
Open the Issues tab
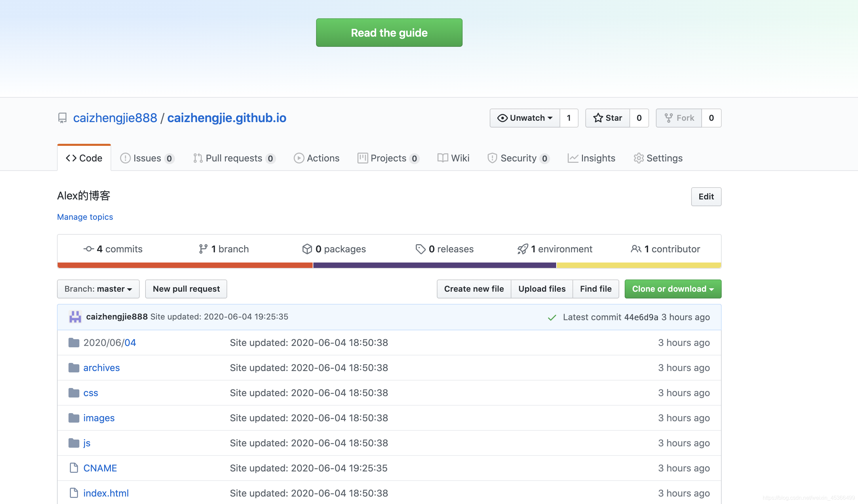[147, 158]
